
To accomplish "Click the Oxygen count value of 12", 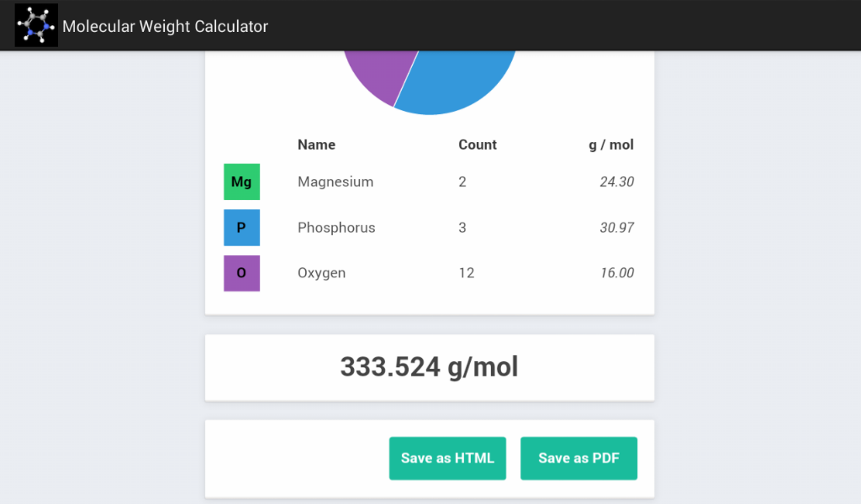I will pyautogui.click(x=467, y=273).
